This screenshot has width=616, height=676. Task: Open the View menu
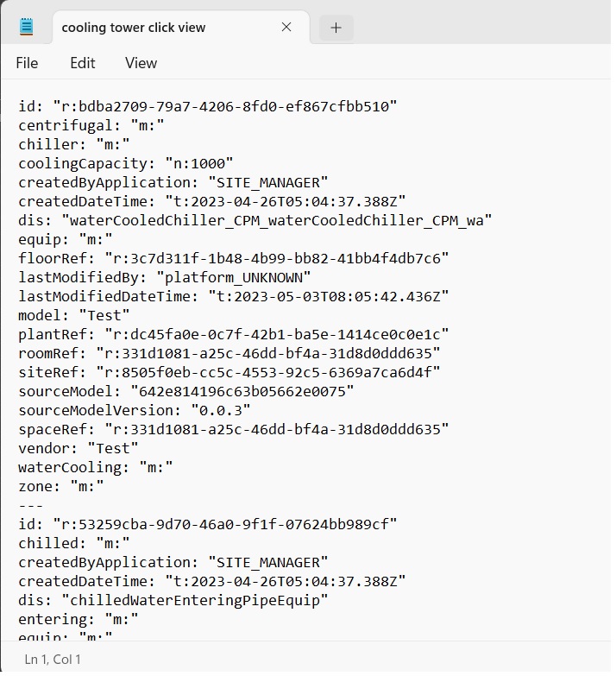[x=141, y=63]
